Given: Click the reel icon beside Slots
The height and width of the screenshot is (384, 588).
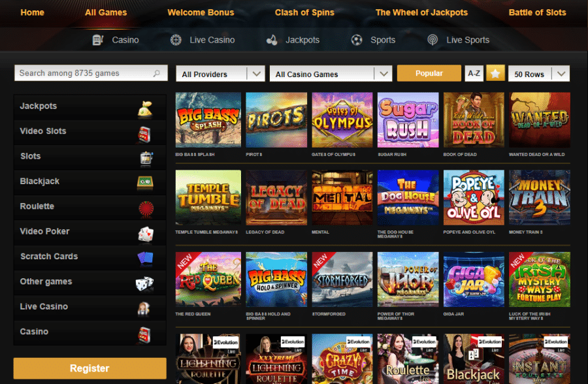Looking at the screenshot, I should point(146,159).
